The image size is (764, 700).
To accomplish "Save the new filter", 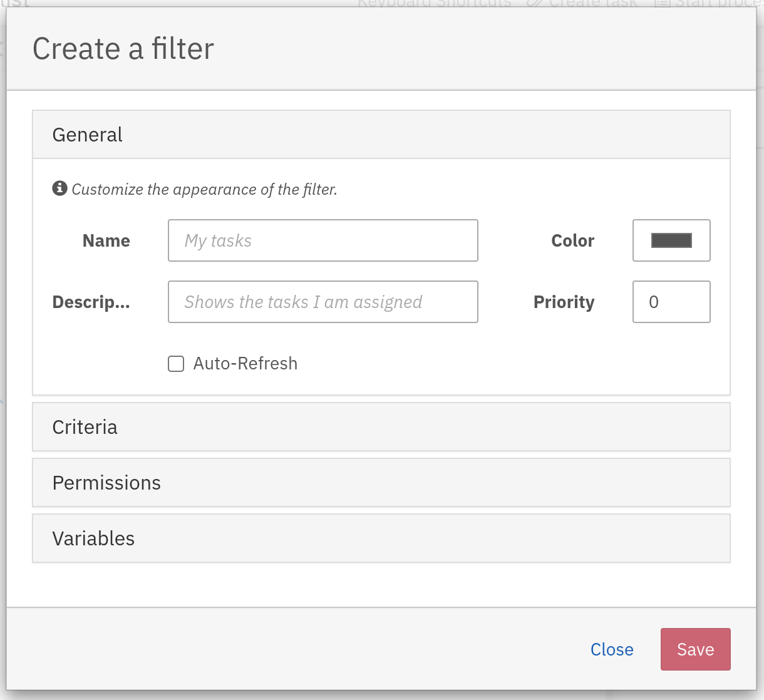I will 695,649.
